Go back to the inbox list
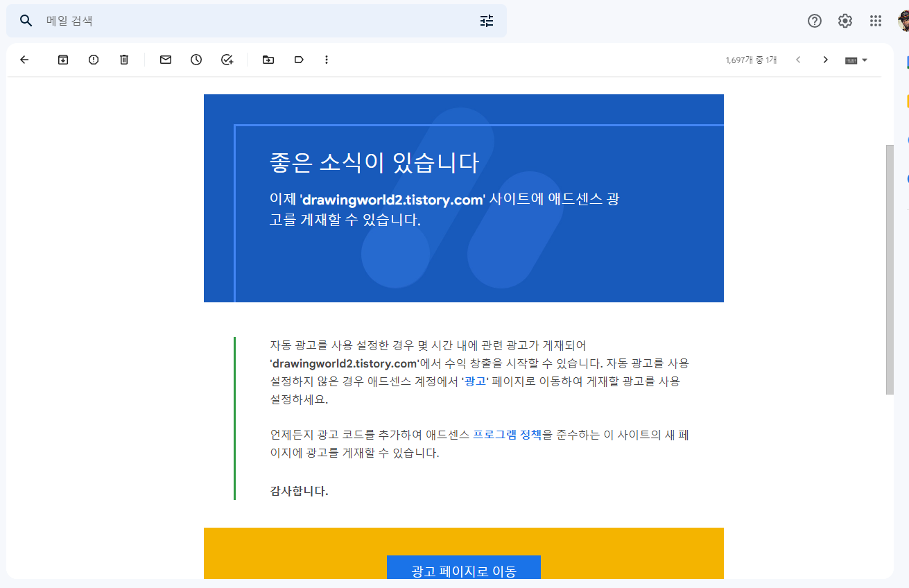The height and width of the screenshot is (588, 909). coord(24,60)
